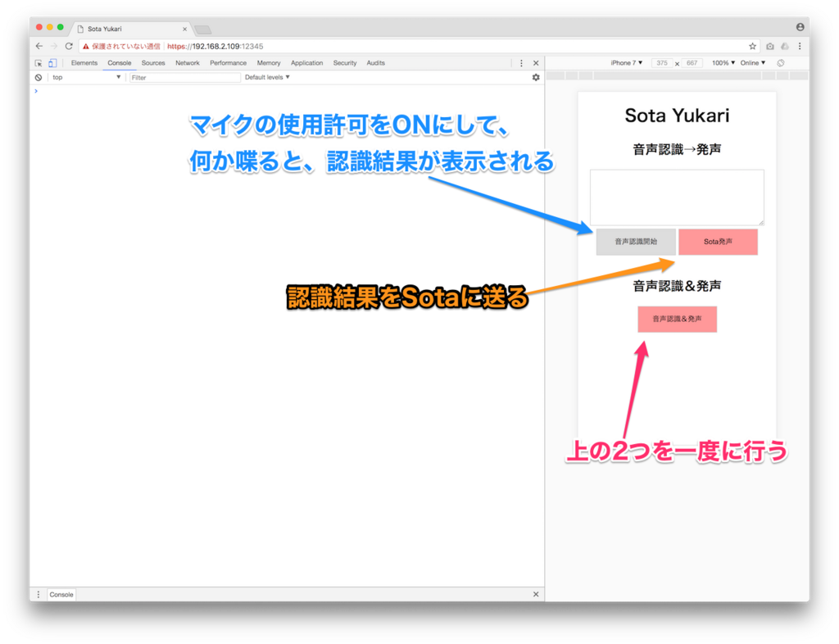The image size is (839, 644).
Task: Open the Application tab
Action: pyautogui.click(x=306, y=63)
